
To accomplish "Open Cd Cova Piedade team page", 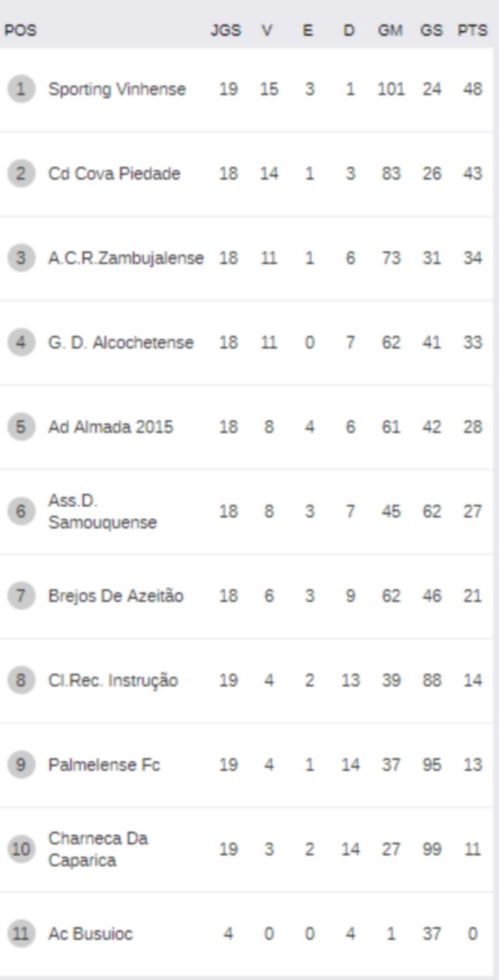I will pyautogui.click(x=114, y=174).
